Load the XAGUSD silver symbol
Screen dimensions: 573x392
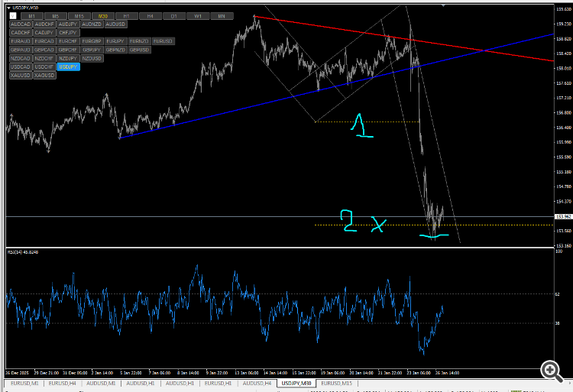pos(44,75)
